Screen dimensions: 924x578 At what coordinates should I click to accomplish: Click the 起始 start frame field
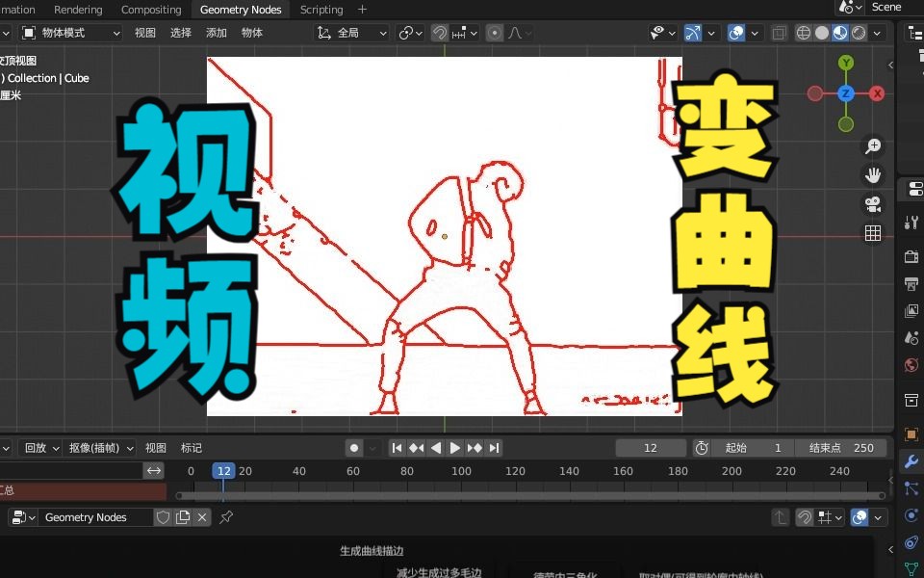[753, 448]
